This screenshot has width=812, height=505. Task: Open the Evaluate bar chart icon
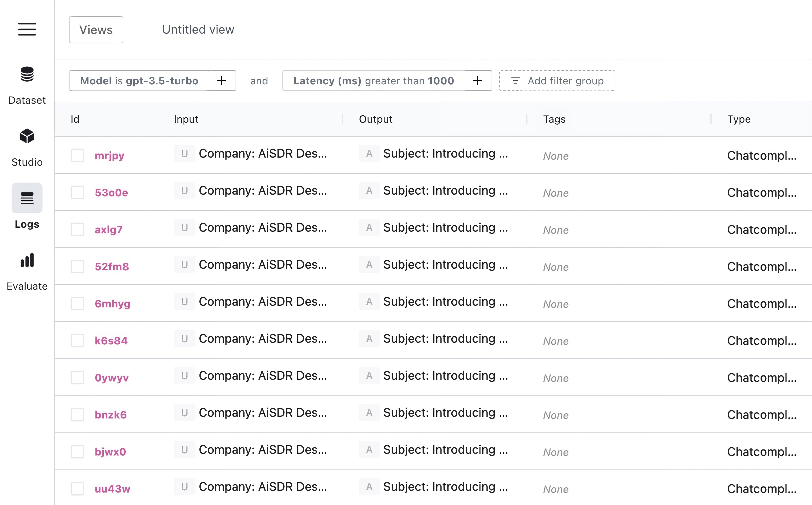(x=27, y=260)
